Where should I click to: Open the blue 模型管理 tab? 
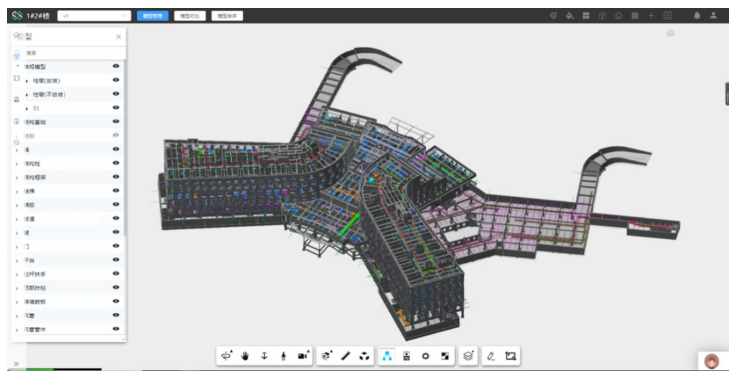point(153,16)
